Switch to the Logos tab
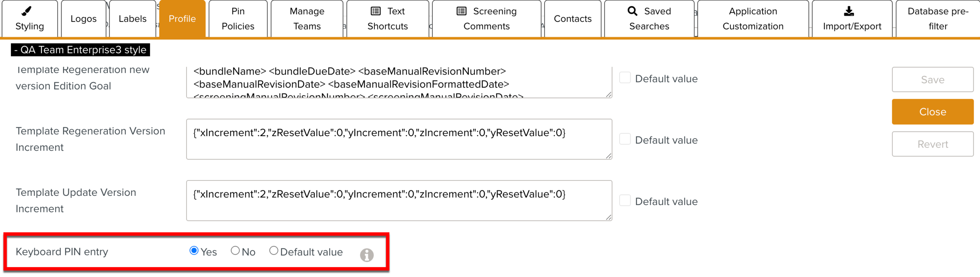This screenshot has width=980, height=277. click(x=83, y=18)
